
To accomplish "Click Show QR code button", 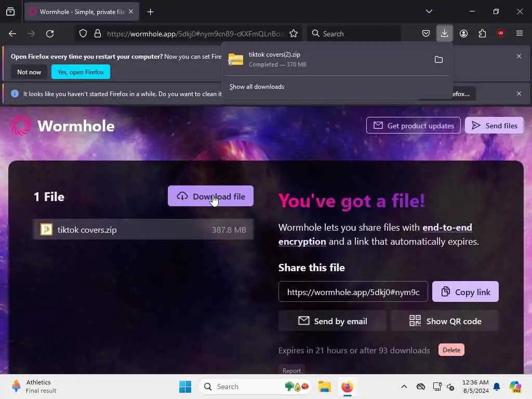I will (x=445, y=321).
